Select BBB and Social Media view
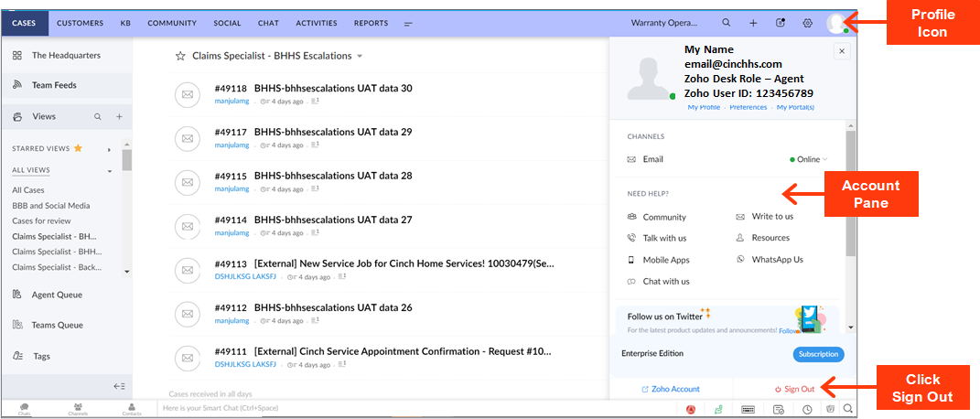The height and width of the screenshot is (419, 980). pos(51,206)
